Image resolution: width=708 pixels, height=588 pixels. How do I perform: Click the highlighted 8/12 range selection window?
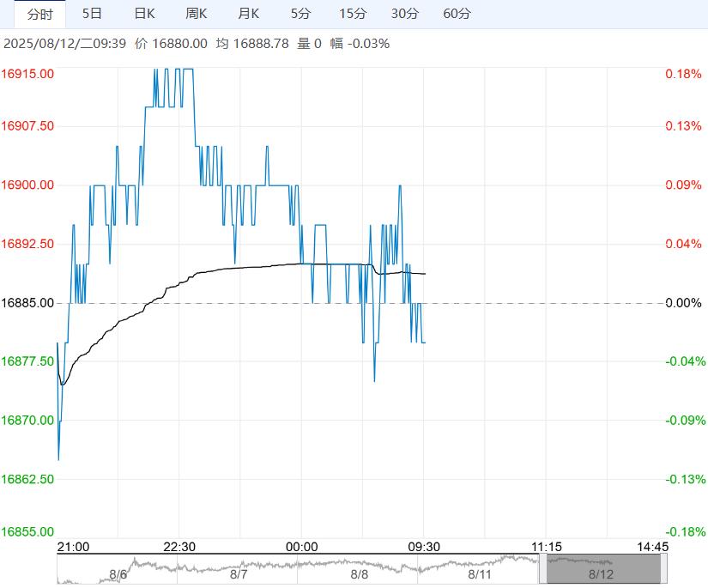click(602, 570)
